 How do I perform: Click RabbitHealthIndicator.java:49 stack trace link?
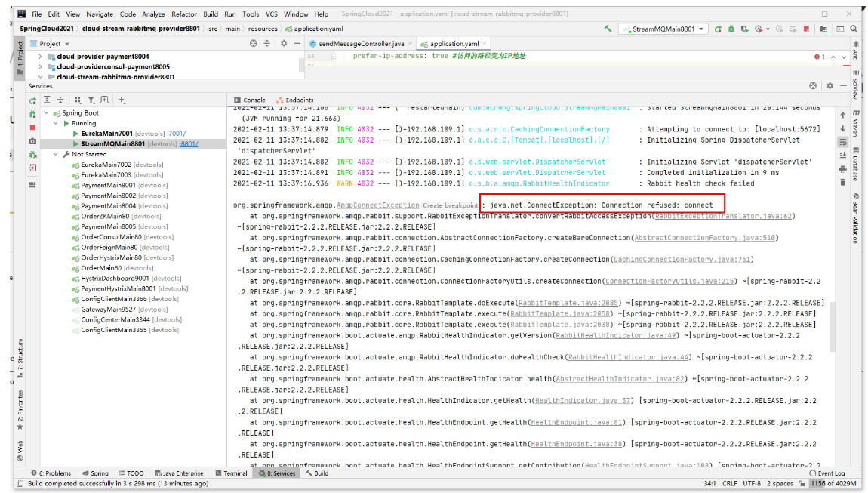tap(616, 336)
